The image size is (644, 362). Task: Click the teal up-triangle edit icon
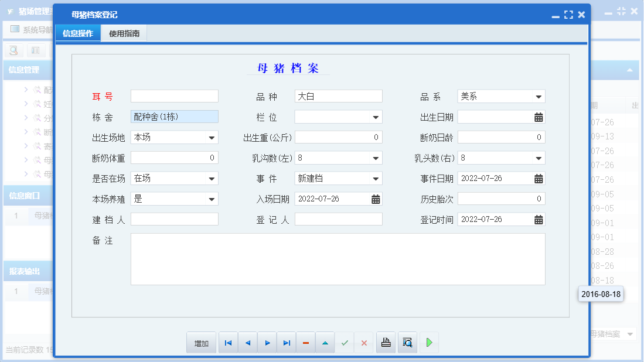click(325, 343)
